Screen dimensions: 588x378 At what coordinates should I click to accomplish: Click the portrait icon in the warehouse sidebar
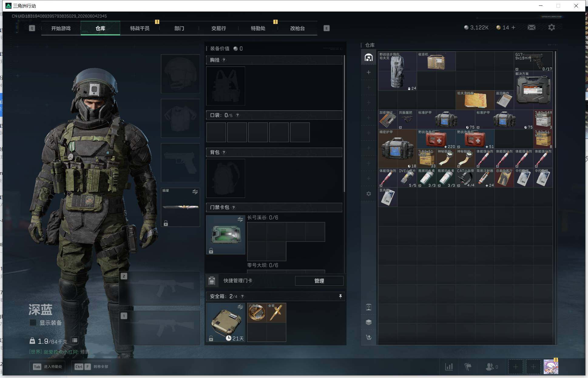[x=369, y=307]
